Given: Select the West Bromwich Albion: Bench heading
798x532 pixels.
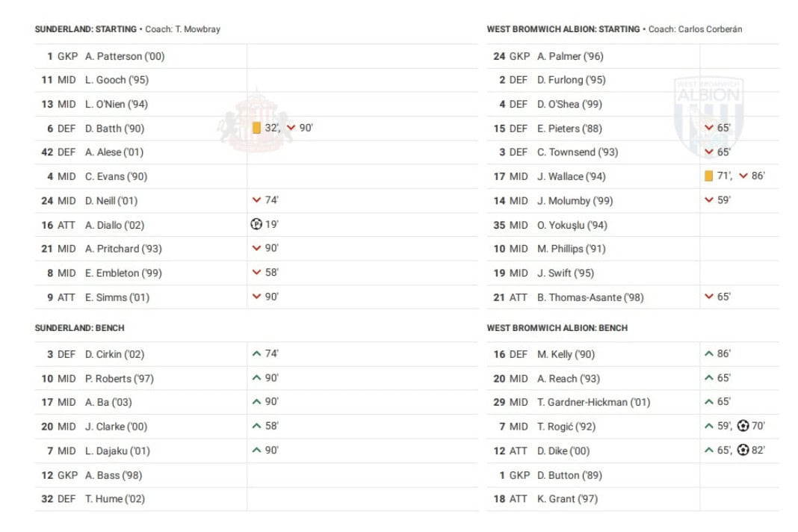Looking at the screenshot, I should (x=557, y=328).
